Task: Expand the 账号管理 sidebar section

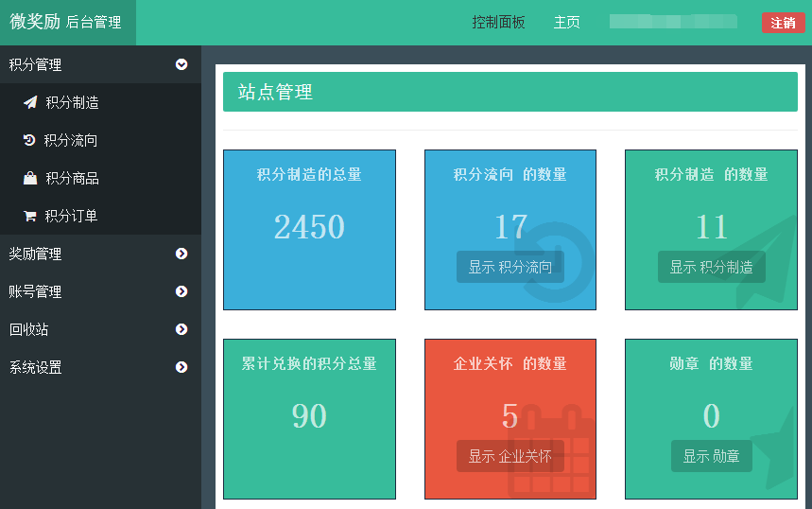Action: coord(181,291)
